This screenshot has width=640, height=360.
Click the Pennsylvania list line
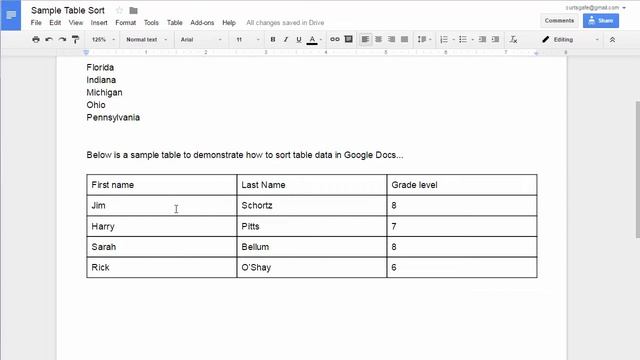(113, 118)
